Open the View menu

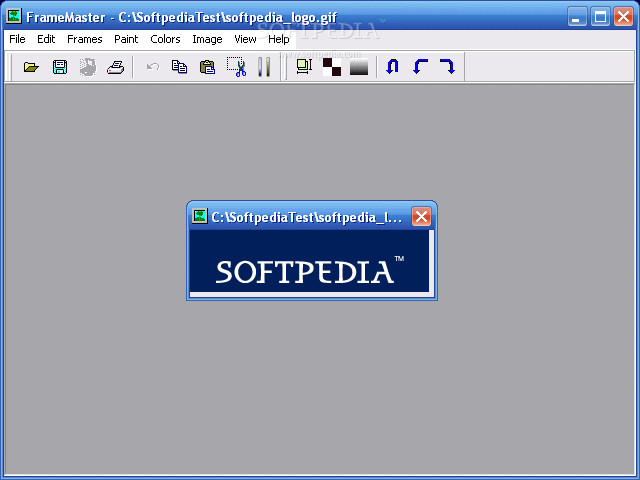coord(245,39)
